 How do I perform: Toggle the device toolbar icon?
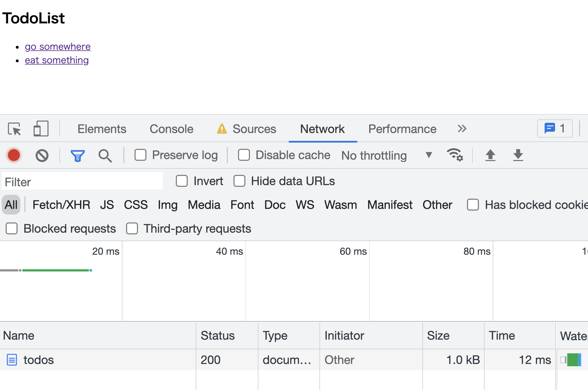point(41,129)
